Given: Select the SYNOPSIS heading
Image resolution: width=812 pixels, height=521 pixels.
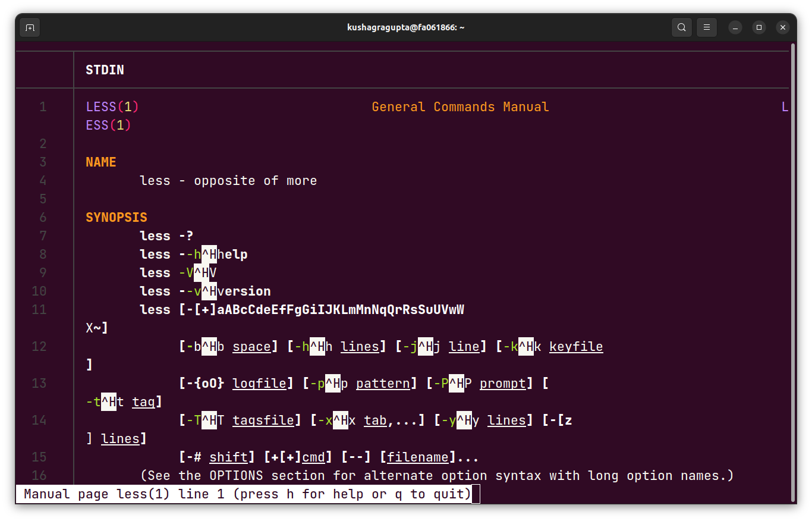Looking at the screenshot, I should pos(116,217).
